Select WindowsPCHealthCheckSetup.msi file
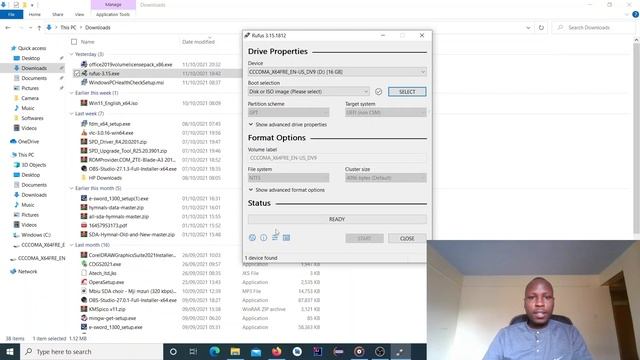 [127, 82]
